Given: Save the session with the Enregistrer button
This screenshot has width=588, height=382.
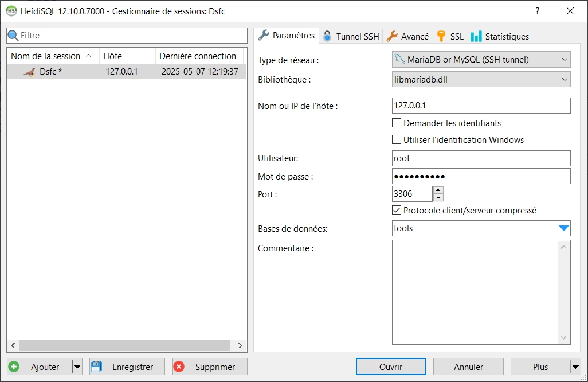Looking at the screenshot, I should [126, 367].
